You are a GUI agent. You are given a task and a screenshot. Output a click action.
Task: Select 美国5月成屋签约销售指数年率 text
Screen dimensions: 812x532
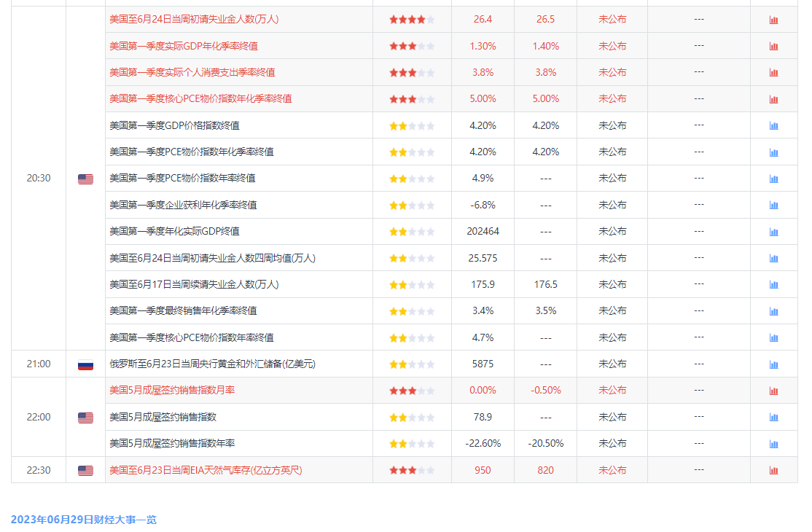[172, 444]
